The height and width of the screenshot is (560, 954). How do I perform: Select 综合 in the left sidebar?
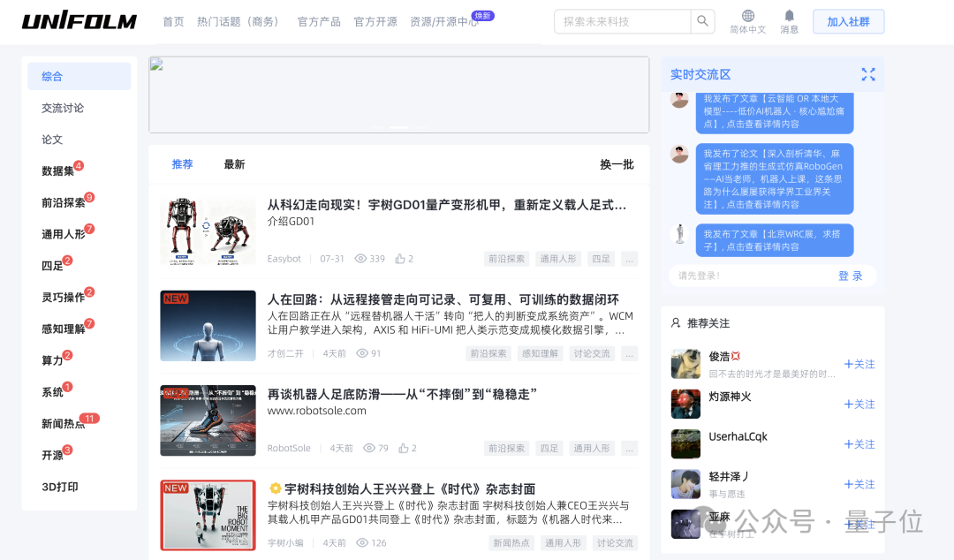[79, 76]
